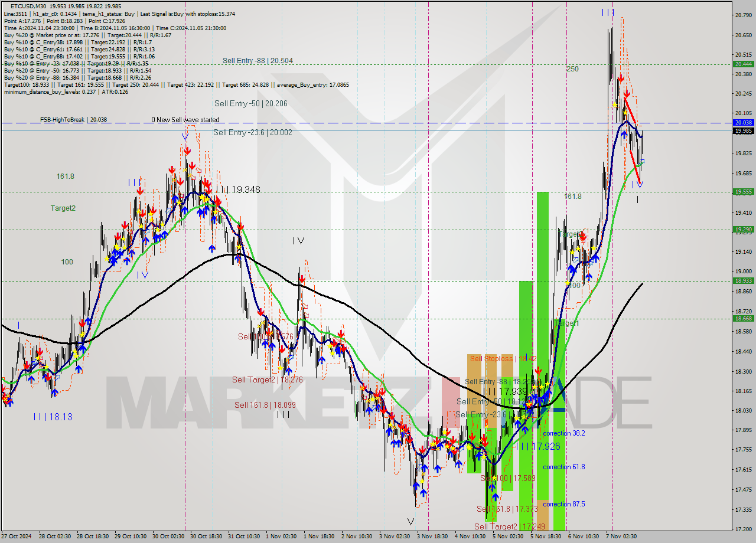The image size is (756, 543).
Task: Select the '100' level label on the left
Action: [67, 262]
